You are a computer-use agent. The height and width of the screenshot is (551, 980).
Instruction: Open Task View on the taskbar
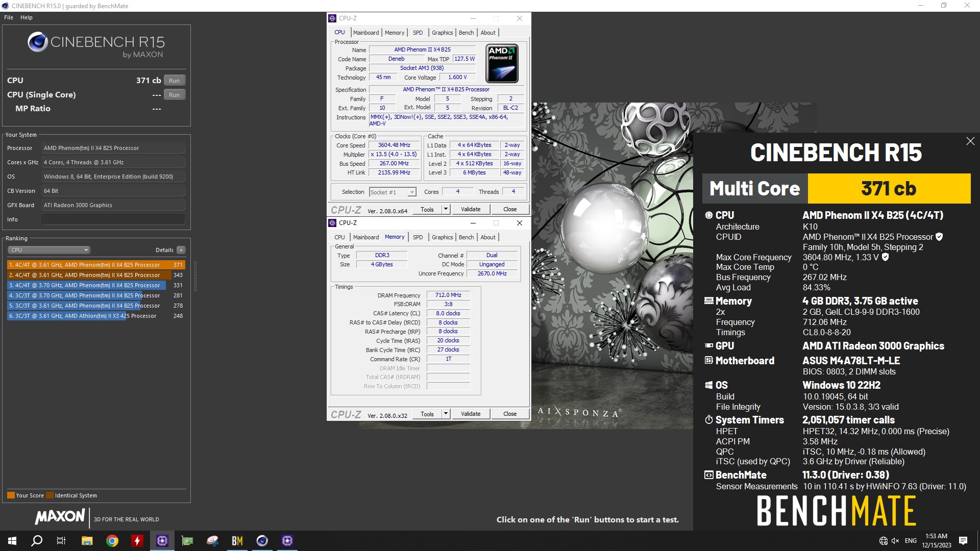(x=61, y=541)
